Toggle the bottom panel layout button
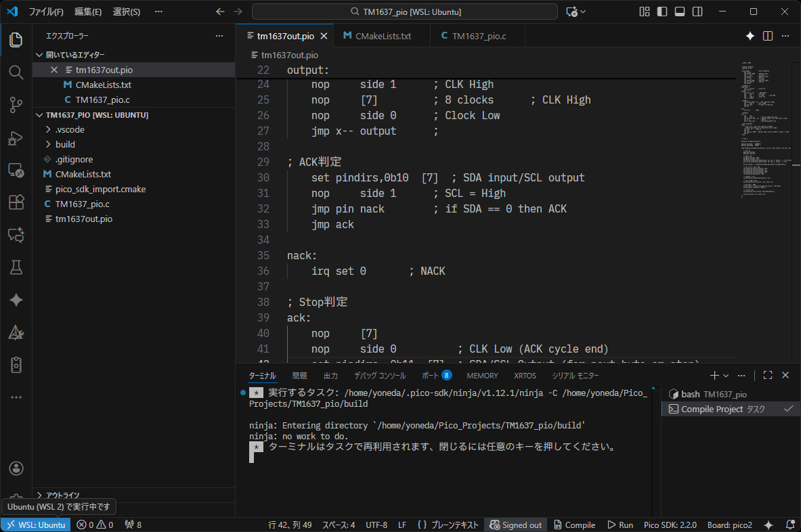Viewport: 801px width, 532px height. 680,12
